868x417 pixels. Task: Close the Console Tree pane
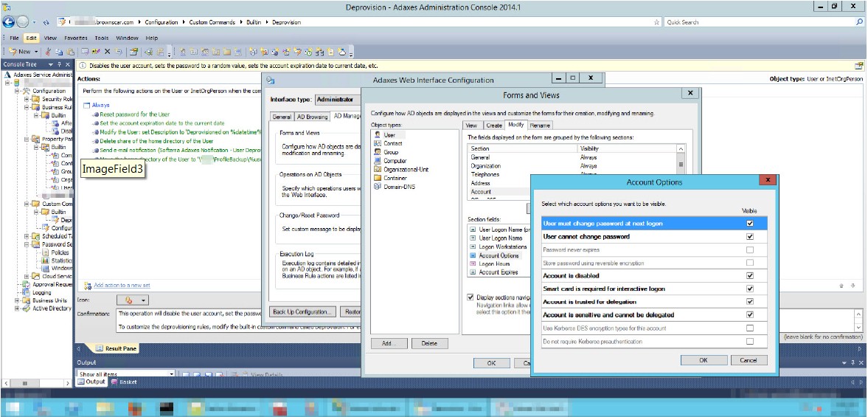(x=68, y=64)
